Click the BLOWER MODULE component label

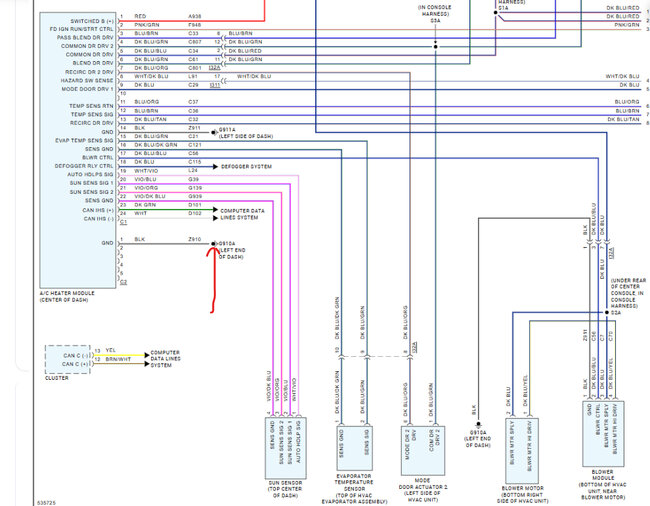[602, 484]
